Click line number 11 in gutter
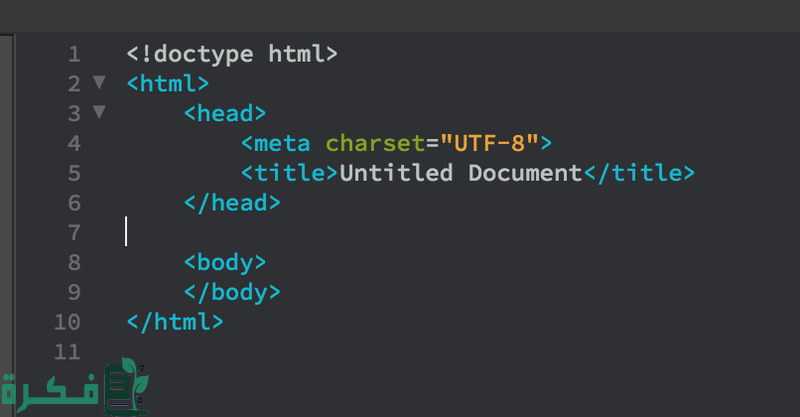 coord(67,351)
